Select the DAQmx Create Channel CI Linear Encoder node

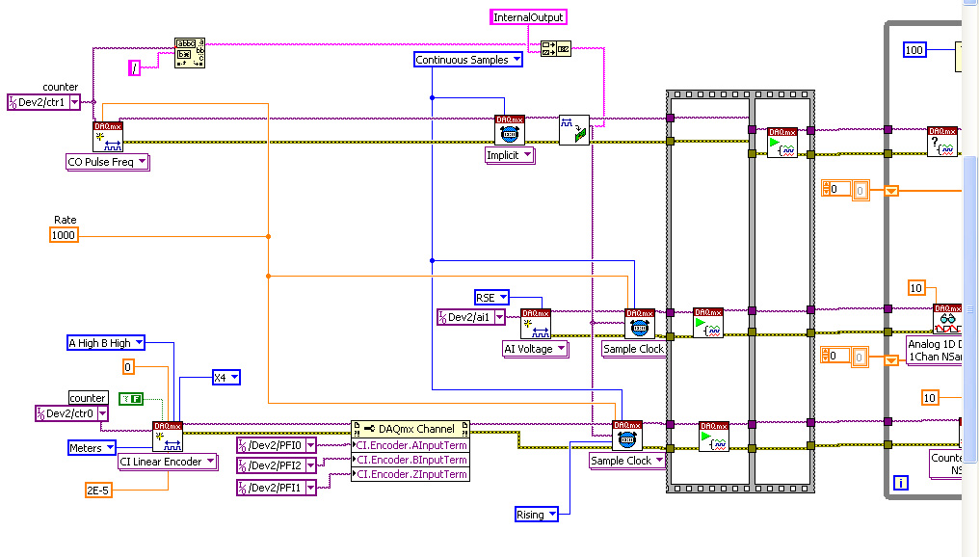pos(168,437)
